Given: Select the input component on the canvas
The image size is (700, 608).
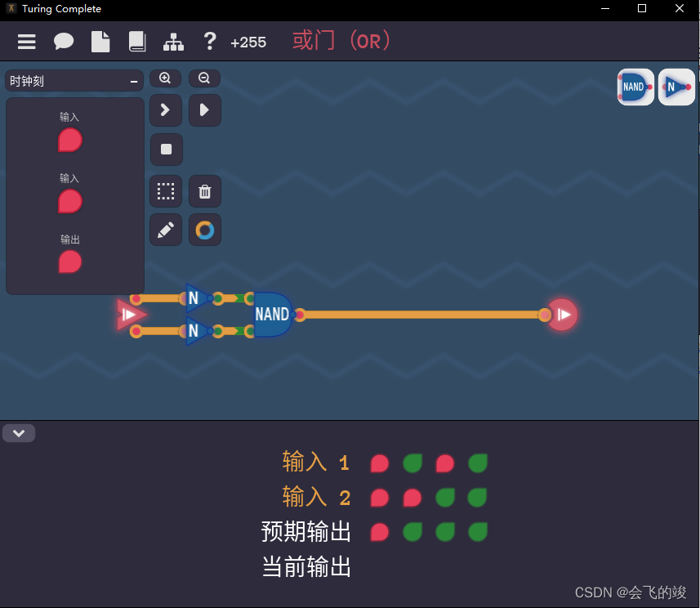Looking at the screenshot, I should pos(130,315).
